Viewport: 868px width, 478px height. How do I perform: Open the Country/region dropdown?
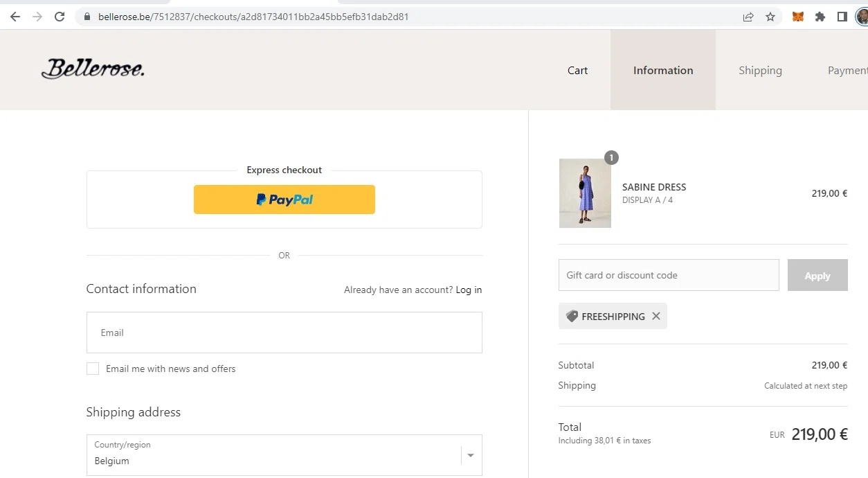click(x=284, y=455)
